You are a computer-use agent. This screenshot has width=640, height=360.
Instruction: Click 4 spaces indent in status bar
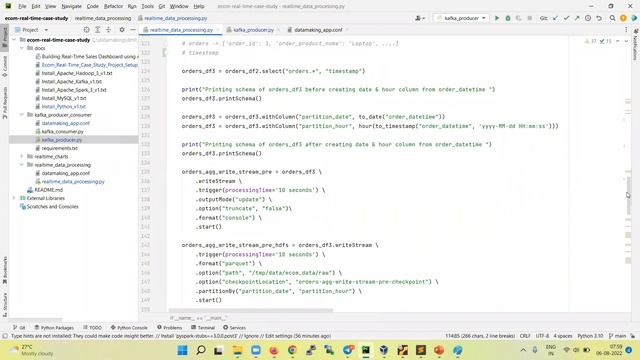pos(563,336)
